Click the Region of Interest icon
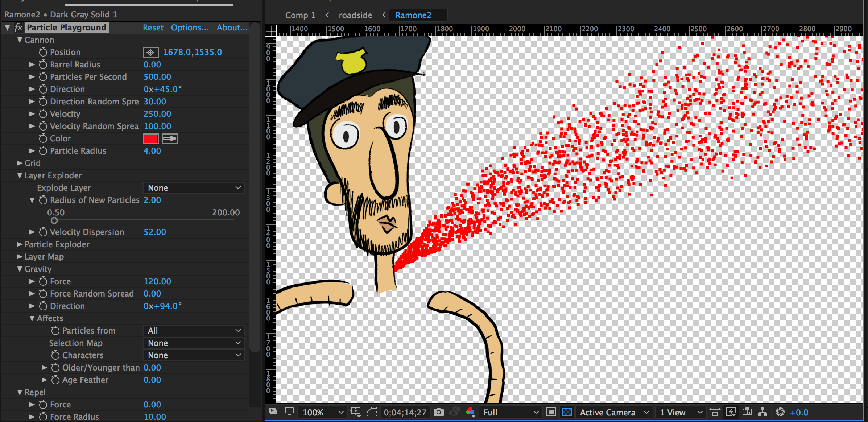 [551, 412]
